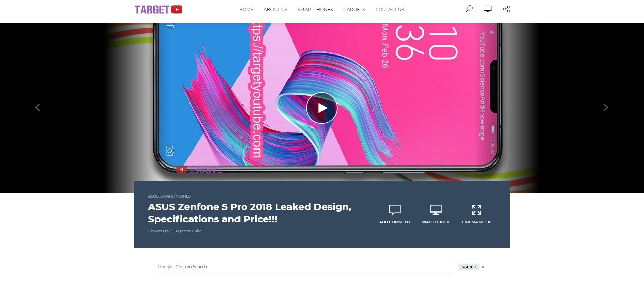Advance to next slide with right arrow
Viewport: 644px width, 283px height.
tap(606, 108)
